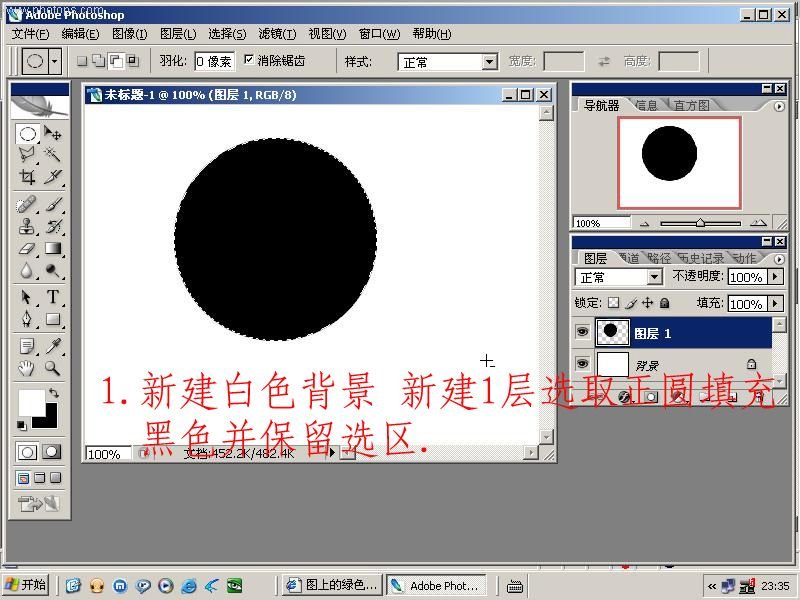Choose the Type tool
The image size is (800, 600).
pos(53,297)
